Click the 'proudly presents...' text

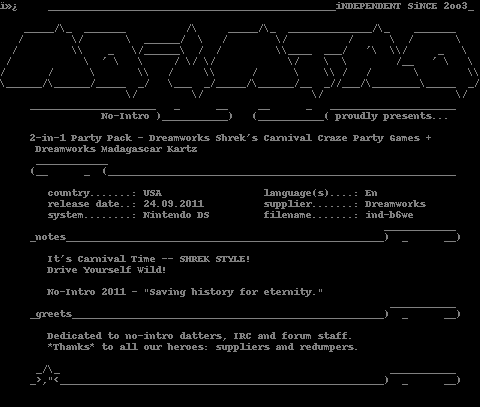click(x=391, y=116)
